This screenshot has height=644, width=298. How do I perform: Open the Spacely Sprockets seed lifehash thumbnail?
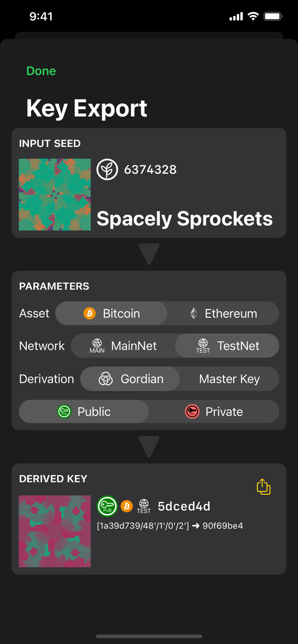(x=55, y=194)
